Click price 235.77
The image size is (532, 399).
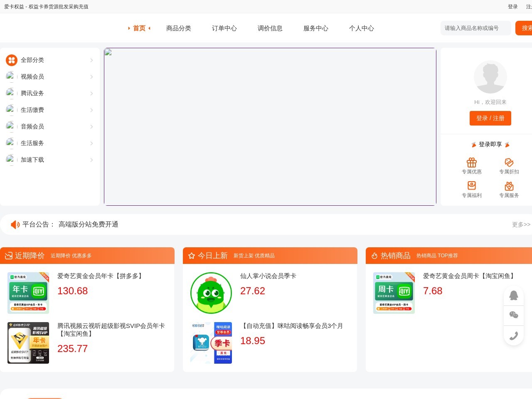tap(73, 349)
